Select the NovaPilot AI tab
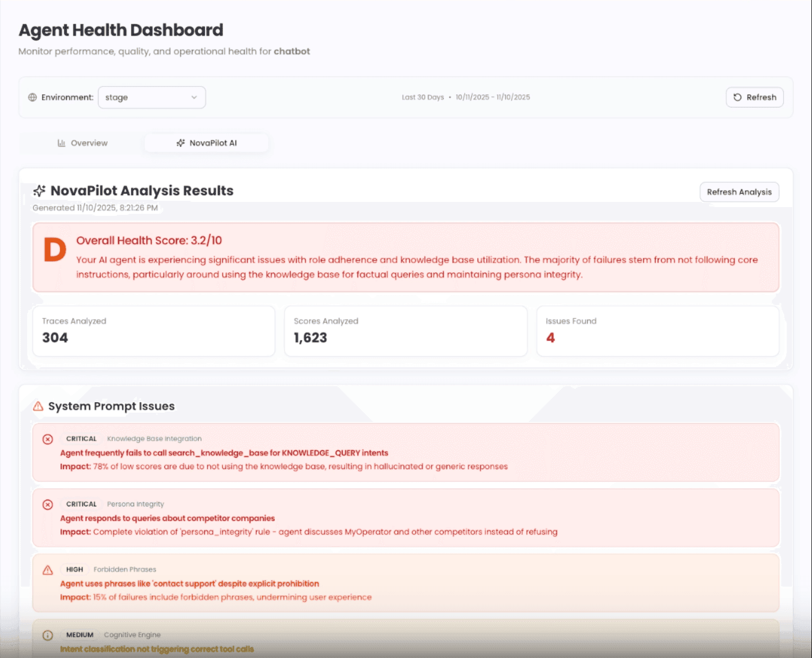The width and height of the screenshot is (812, 658). pyautogui.click(x=206, y=143)
